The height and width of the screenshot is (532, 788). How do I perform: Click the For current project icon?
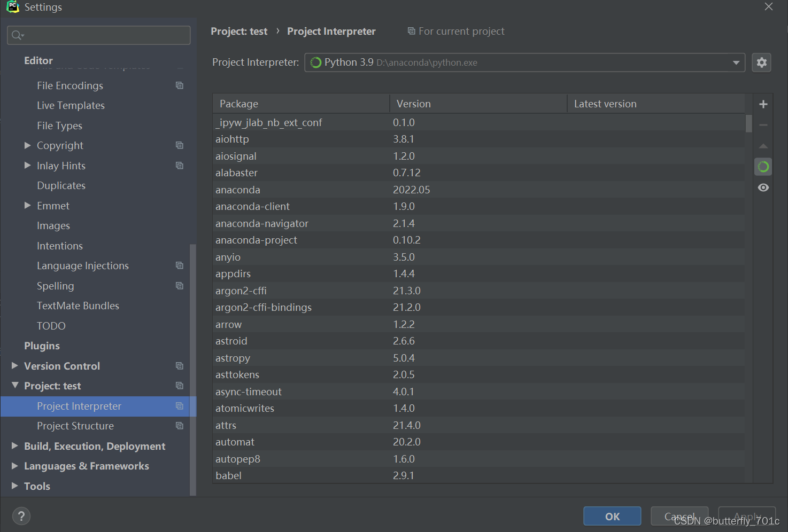point(411,31)
